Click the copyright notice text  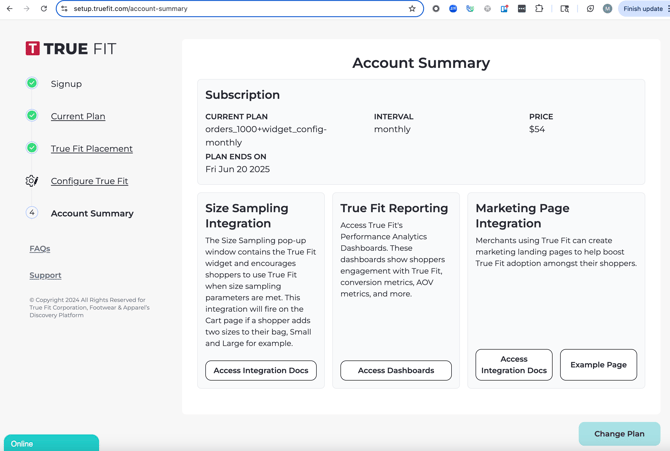(89, 307)
